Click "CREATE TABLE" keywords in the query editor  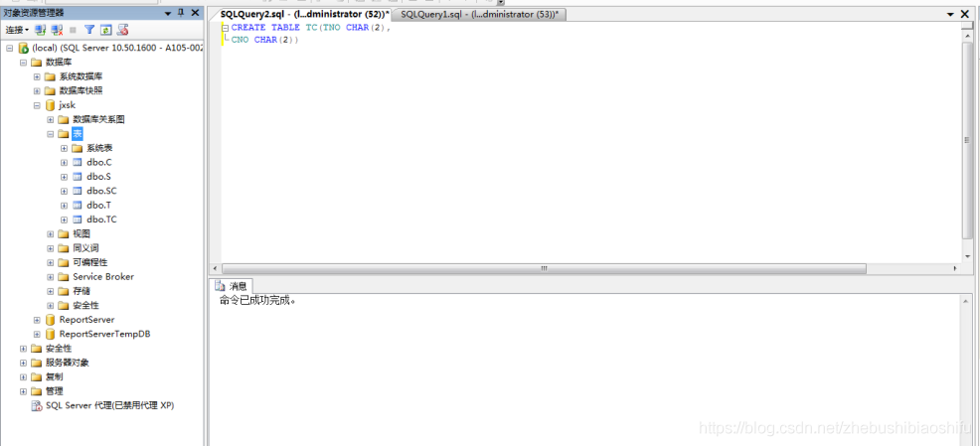pyautogui.click(x=265, y=28)
